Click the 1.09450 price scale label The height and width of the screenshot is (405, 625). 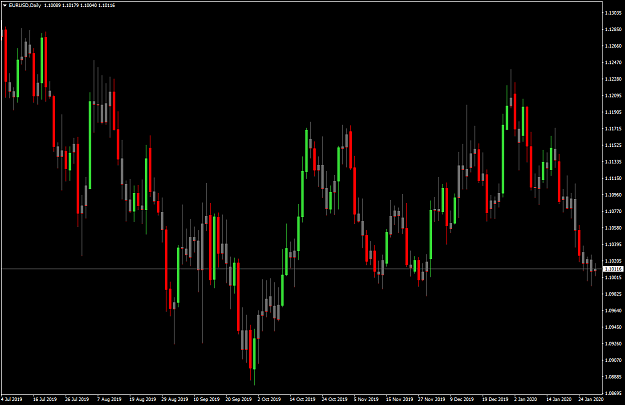(613, 327)
